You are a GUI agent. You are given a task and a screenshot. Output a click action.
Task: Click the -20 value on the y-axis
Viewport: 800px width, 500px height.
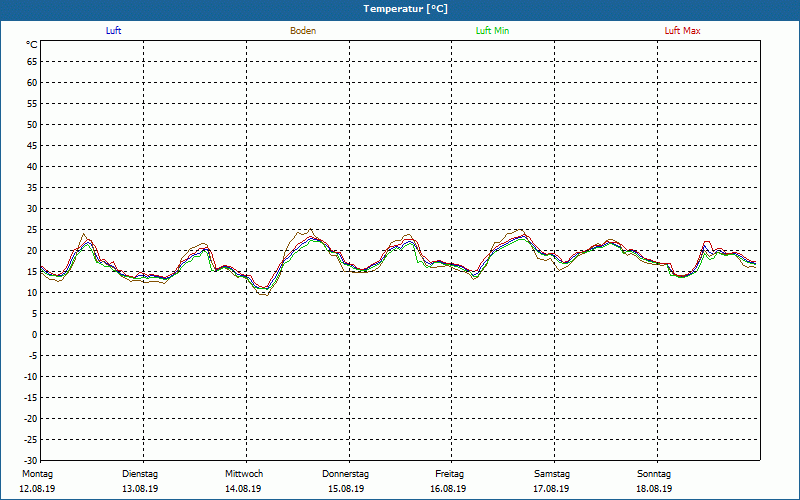point(31,419)
